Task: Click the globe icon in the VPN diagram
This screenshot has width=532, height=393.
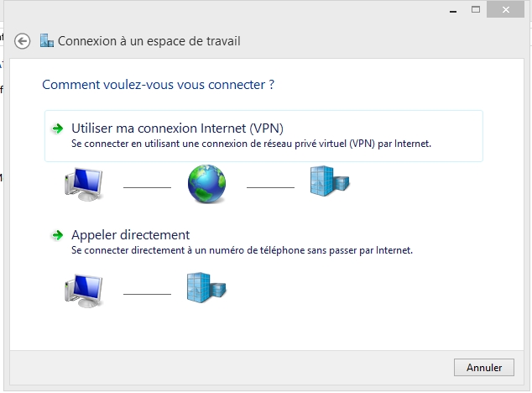Action: (206, 184)
